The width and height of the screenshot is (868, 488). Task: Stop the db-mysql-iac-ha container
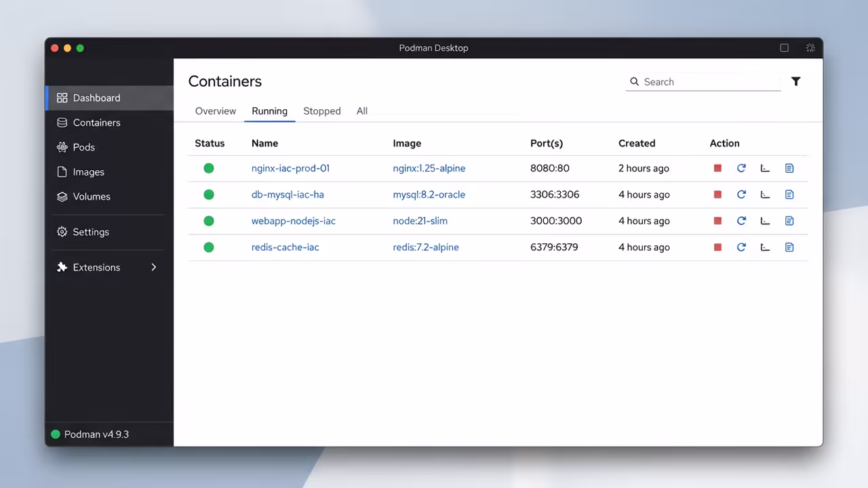[717, 195]
